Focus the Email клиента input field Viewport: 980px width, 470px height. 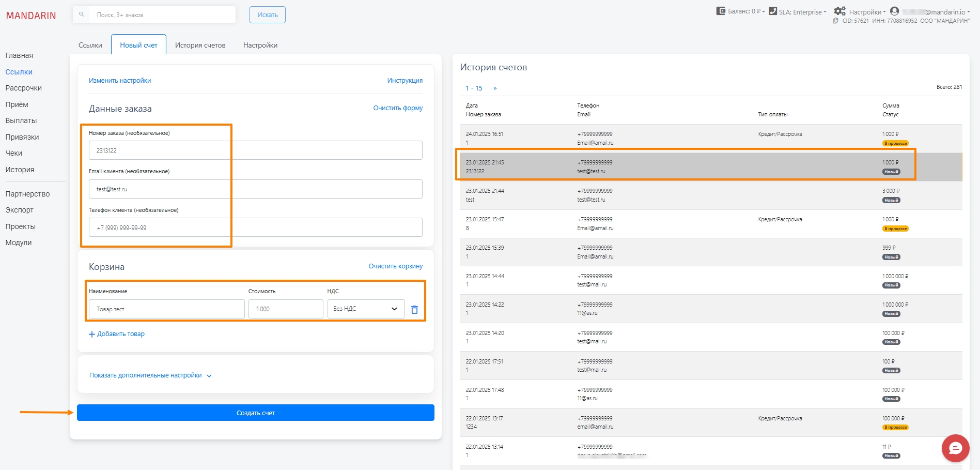point(255,189)
